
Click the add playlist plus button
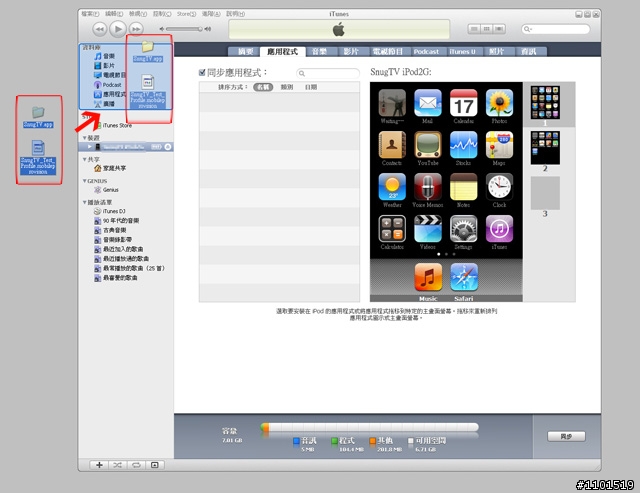(x=99, y=465)
